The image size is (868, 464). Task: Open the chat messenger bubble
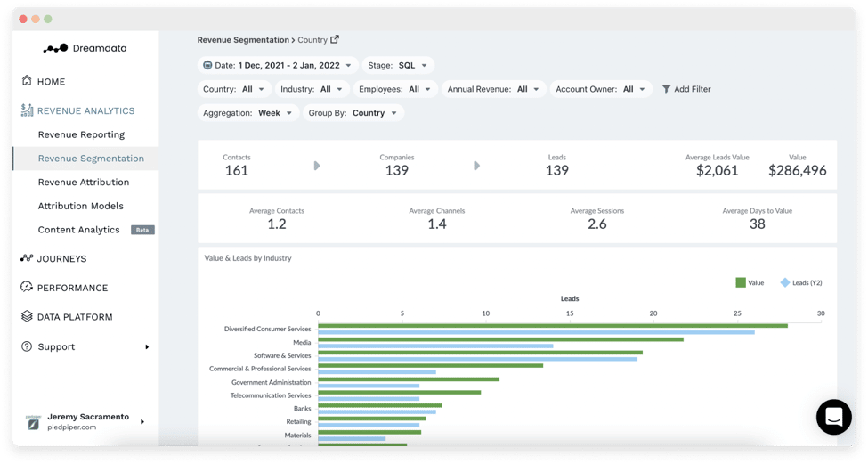click(833, 417)
